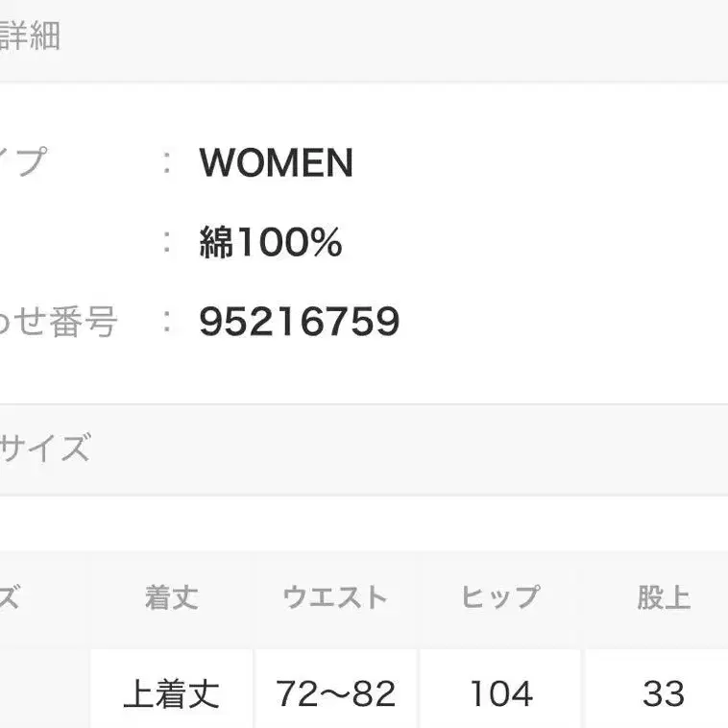Select the 33 rise cell
Screen dimensions: 728x728
point(664,692)
